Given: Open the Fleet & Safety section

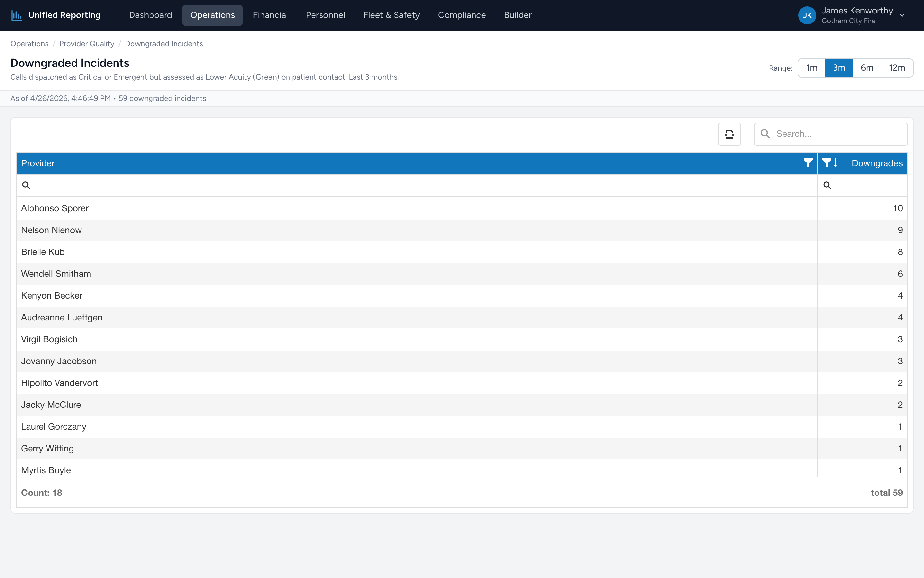Looking at the screenshot, I should click(x=391, y=15).
